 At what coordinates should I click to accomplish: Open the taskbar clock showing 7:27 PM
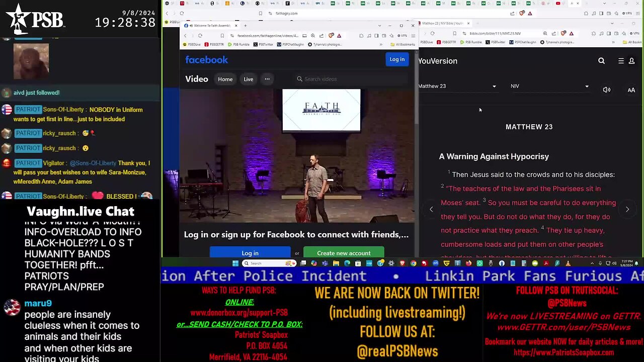coord(625,263)
